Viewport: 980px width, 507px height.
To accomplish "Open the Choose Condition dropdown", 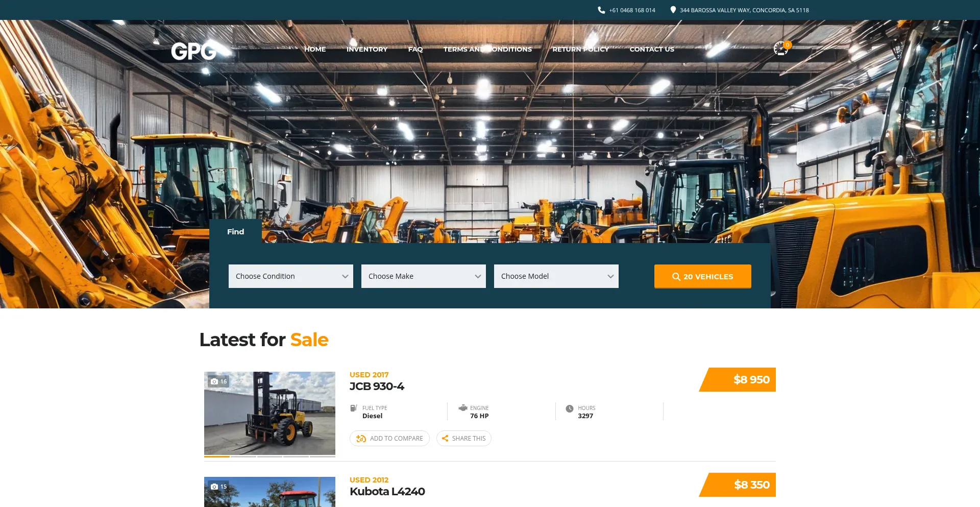I will (x=291, y=276).
